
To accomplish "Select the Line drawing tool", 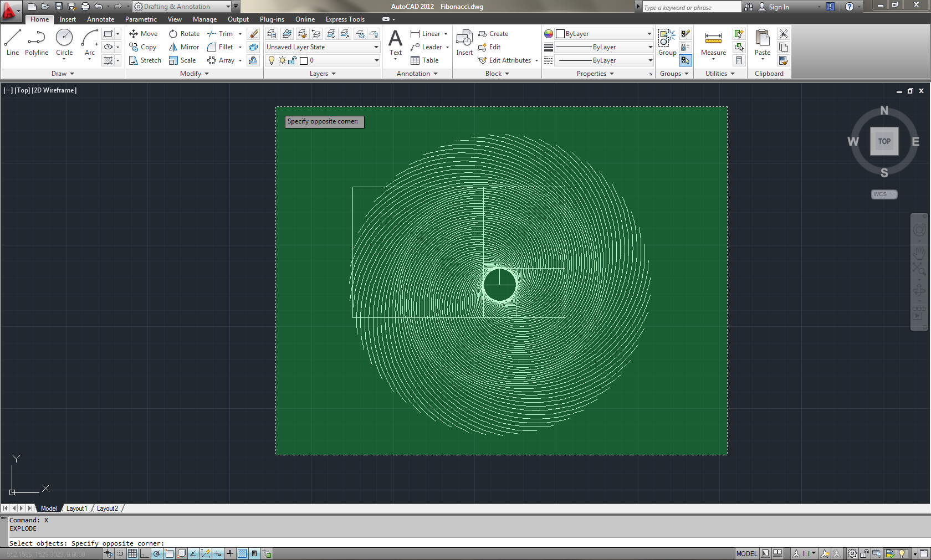I will 12,42.
